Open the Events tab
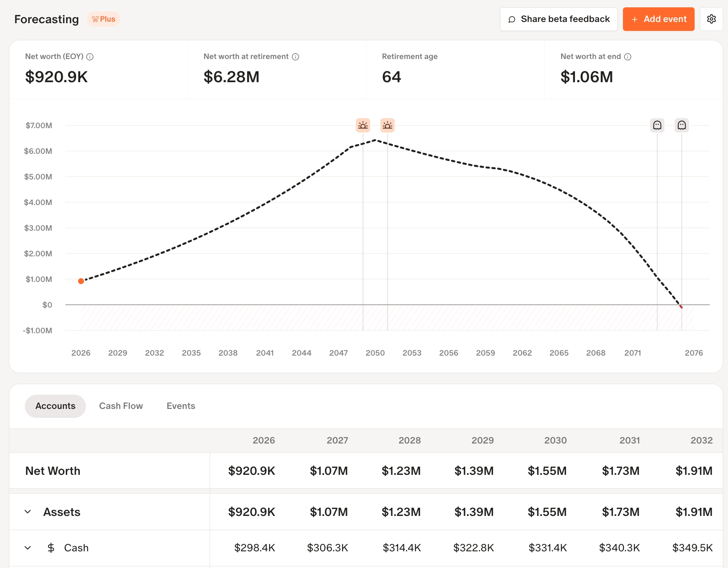 click(181, 406)
